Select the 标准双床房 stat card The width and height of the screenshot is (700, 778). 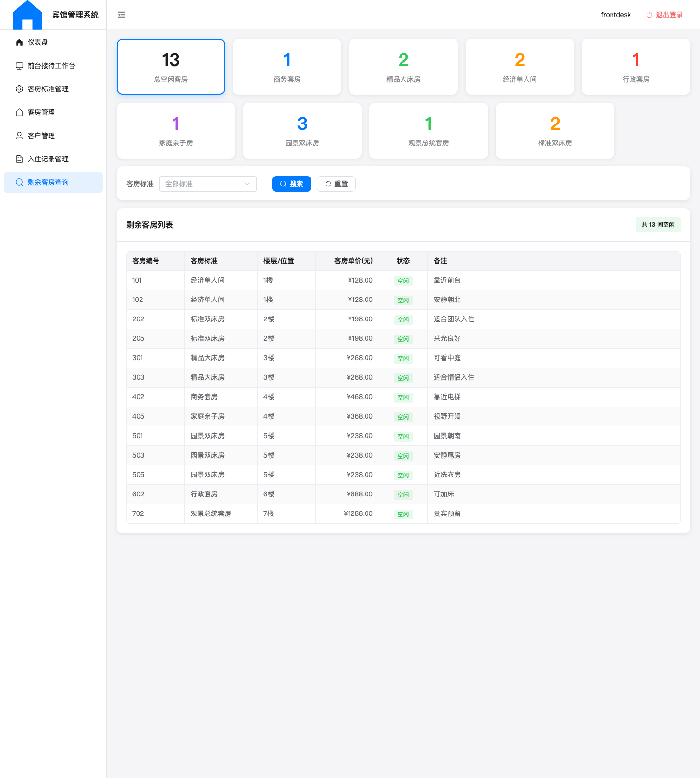(x=555, y=130)
